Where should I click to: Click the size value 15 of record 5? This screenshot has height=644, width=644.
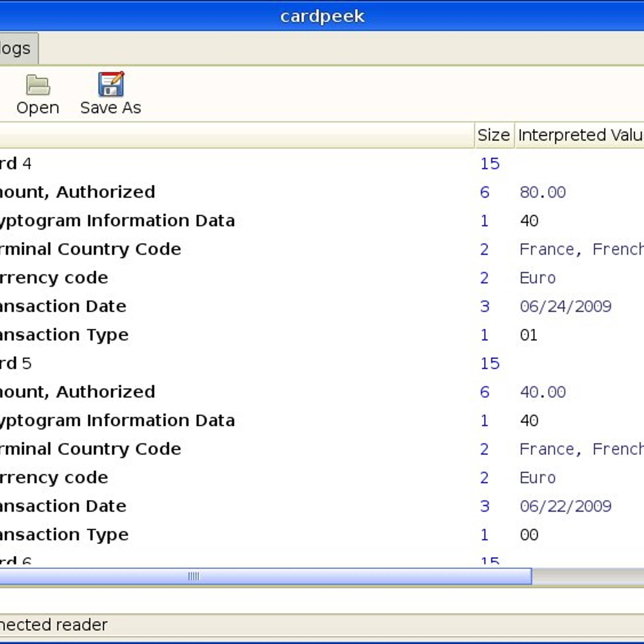coord(490,363)
